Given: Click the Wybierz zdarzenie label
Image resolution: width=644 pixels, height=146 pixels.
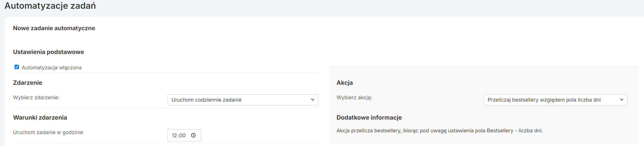Looking at the screenshot, I should [36, 98].
